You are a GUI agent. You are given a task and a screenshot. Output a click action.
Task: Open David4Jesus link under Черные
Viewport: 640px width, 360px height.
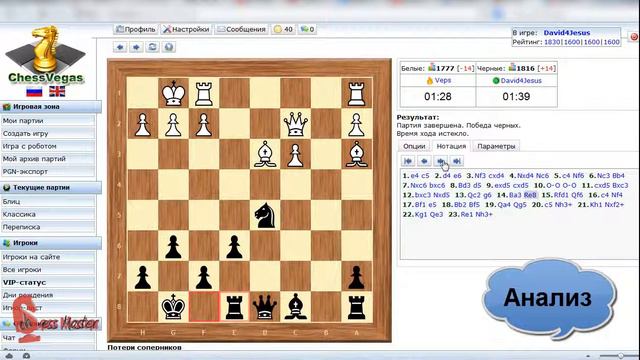pyautogui.click(x=521, y=81)
